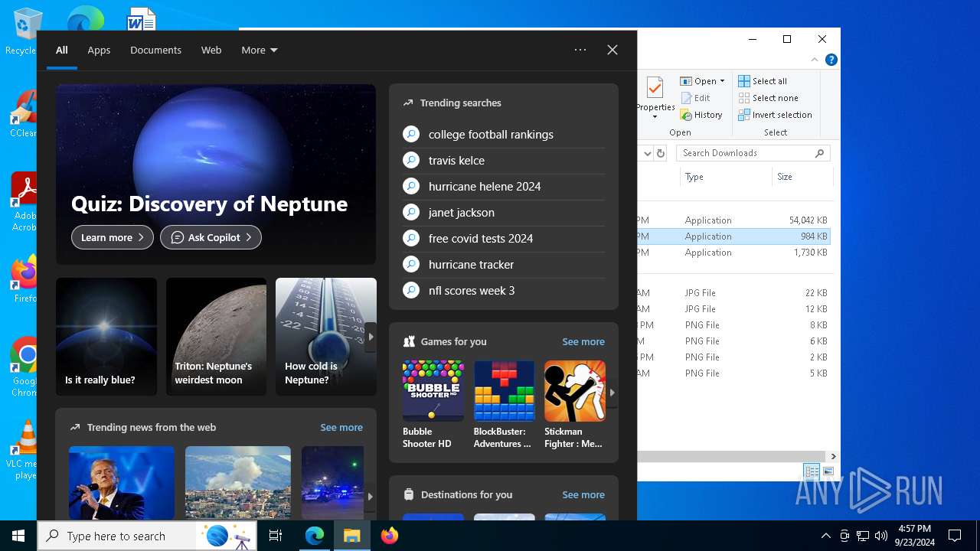Click See more for trending news
Viewport: 980px width, 551px height.
341,427
